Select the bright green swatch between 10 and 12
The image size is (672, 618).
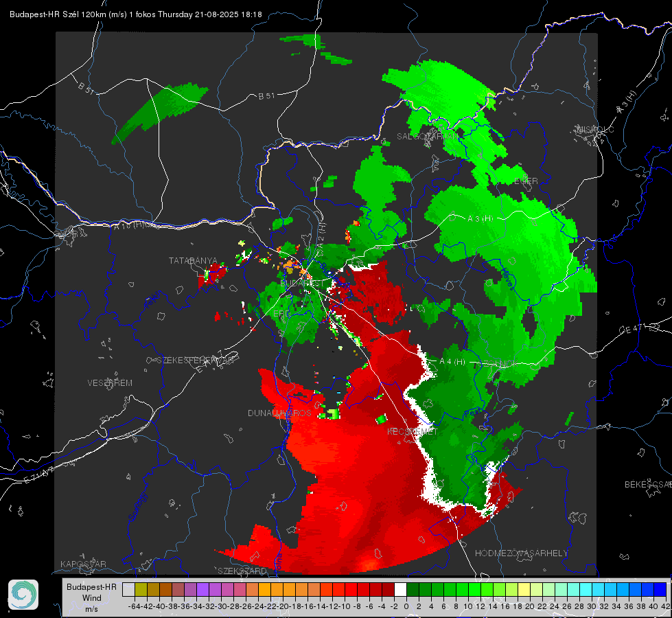click(x=474, y=589)
